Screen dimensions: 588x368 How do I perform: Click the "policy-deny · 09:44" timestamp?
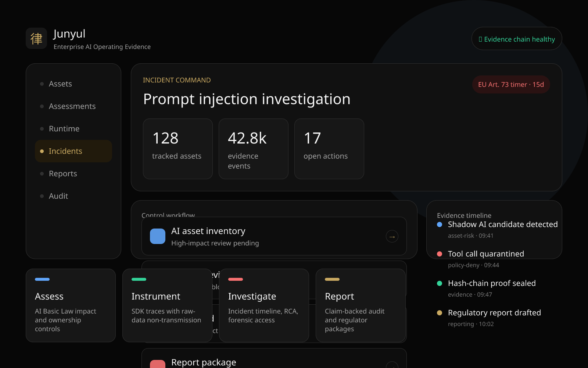pos(473,265)
